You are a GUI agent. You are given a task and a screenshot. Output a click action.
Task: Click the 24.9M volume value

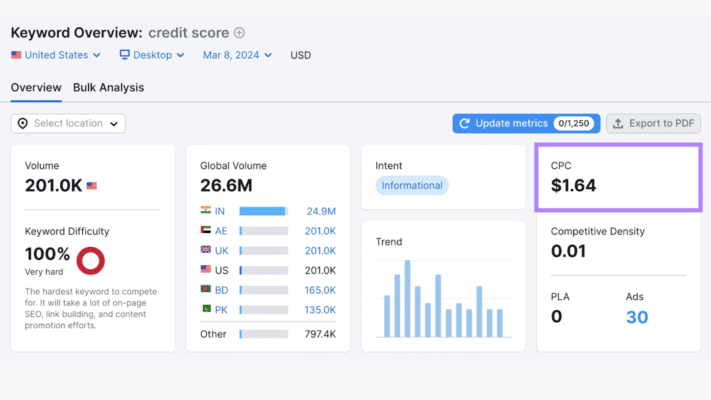tap(321, 211)
